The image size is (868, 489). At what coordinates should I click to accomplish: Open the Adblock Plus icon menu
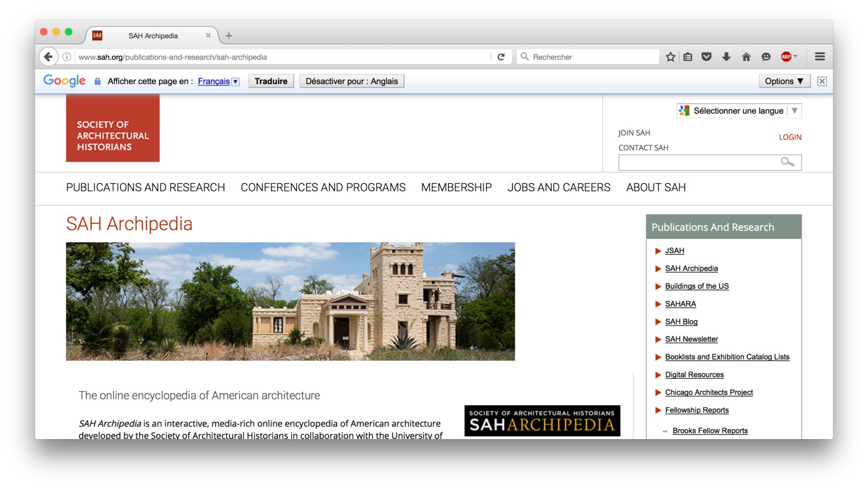pyautogui.click(x=787, y=56)
